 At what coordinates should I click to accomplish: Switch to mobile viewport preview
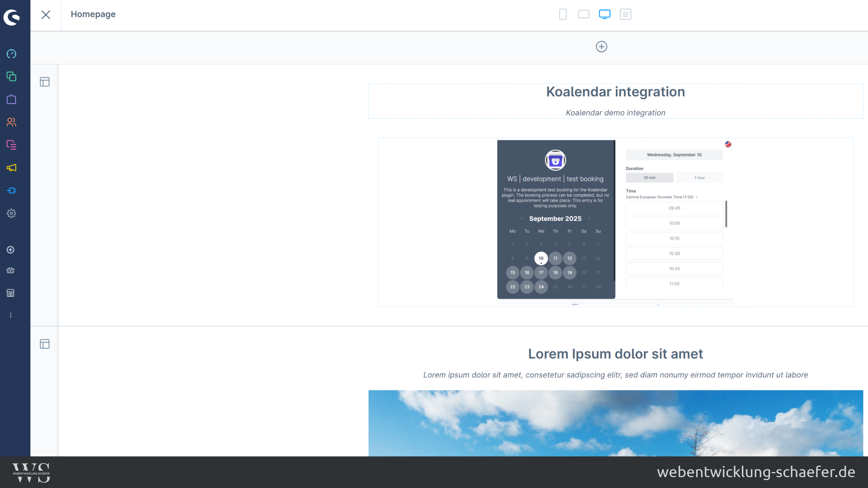point(563,14)
